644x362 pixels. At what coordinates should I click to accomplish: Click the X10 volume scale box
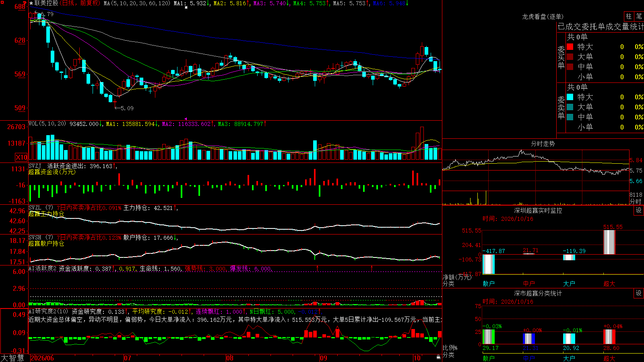(x=21, y=157)
